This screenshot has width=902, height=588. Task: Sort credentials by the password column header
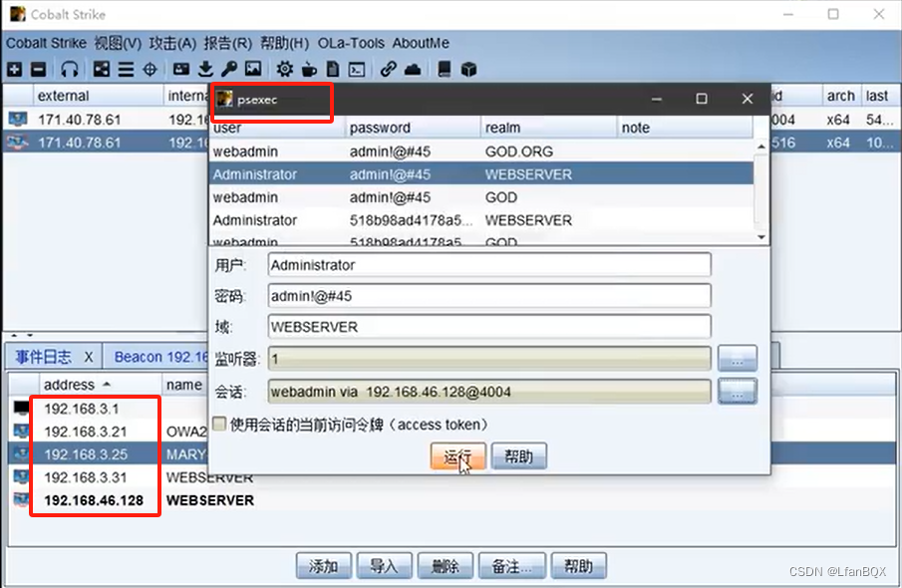pyautogui.click(x=413, y=128)
